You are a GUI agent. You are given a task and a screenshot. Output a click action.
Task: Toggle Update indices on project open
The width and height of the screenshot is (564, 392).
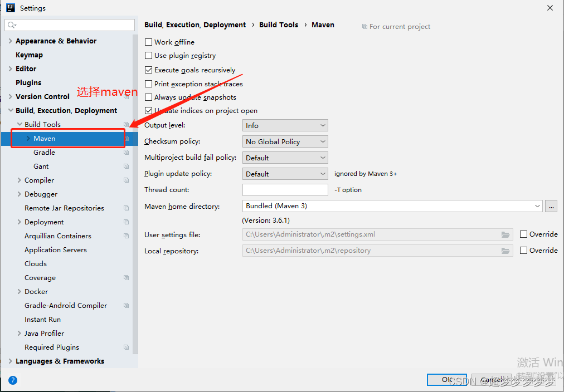pos(149,111)
